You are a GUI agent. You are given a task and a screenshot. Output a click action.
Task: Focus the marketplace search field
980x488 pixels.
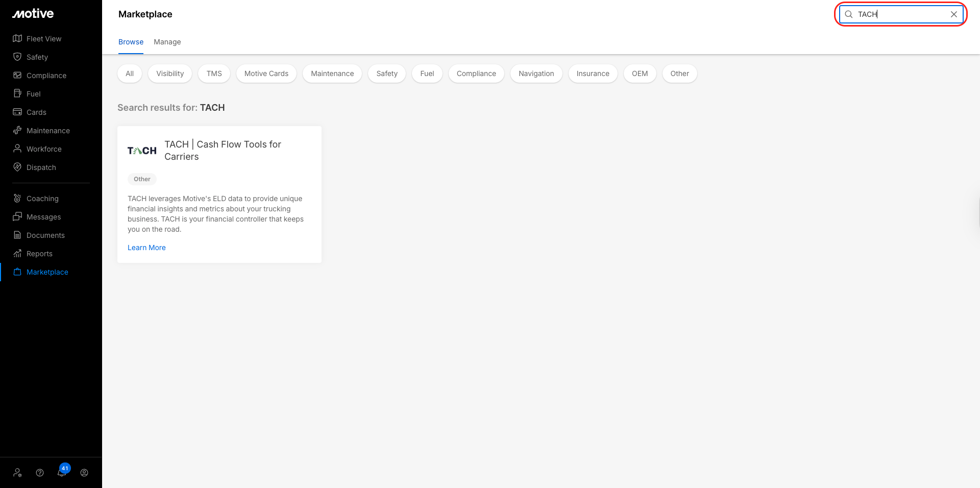(901, 14)
